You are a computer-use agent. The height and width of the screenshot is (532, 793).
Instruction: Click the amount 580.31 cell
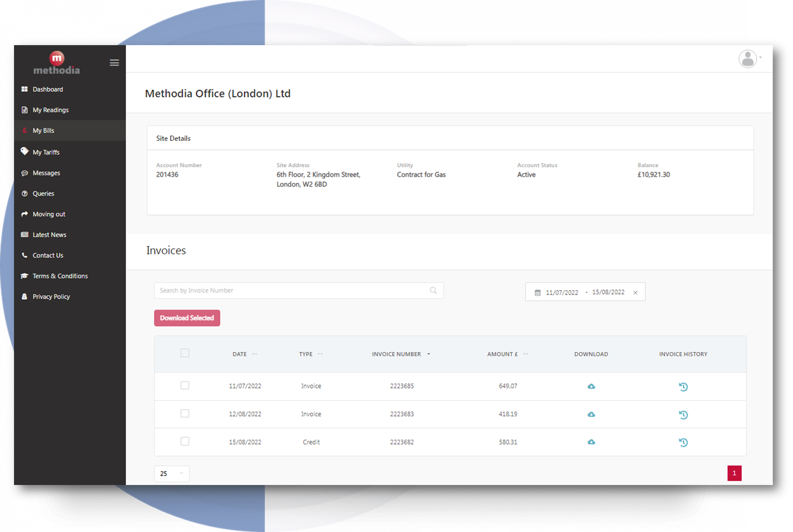pyautogui.click(x=508, y=442)
